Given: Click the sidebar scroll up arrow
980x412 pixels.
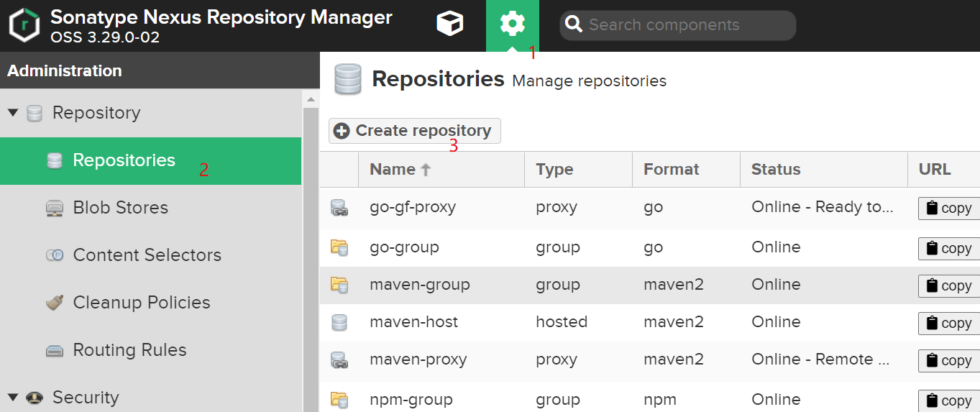Looking at the screenshot, I should click(x=311, y=100).
